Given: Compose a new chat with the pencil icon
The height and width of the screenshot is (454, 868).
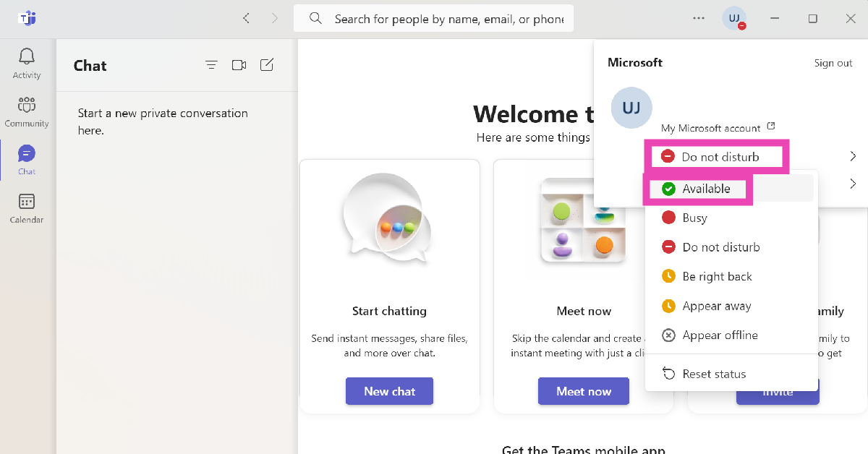Looking at the screenshot, I should pyautogui.click(x=267, y=65).
